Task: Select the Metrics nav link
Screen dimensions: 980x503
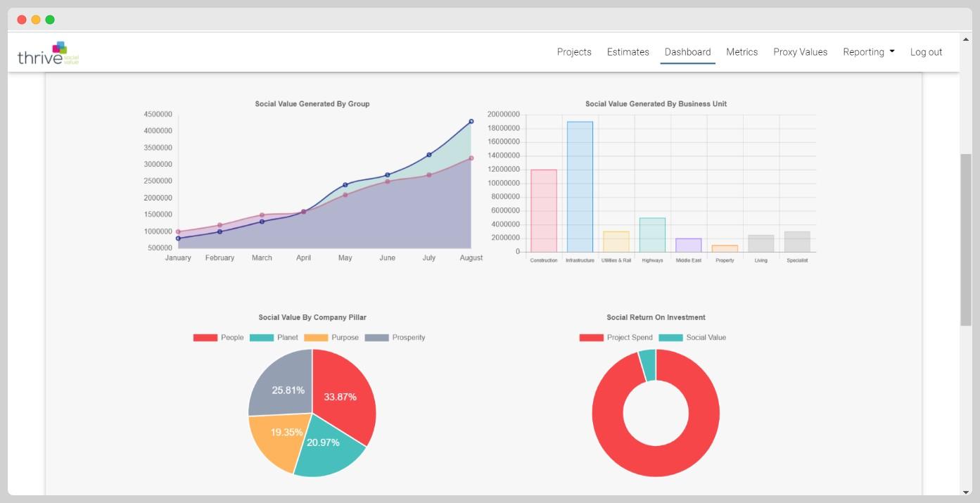Action: [742, 52]
